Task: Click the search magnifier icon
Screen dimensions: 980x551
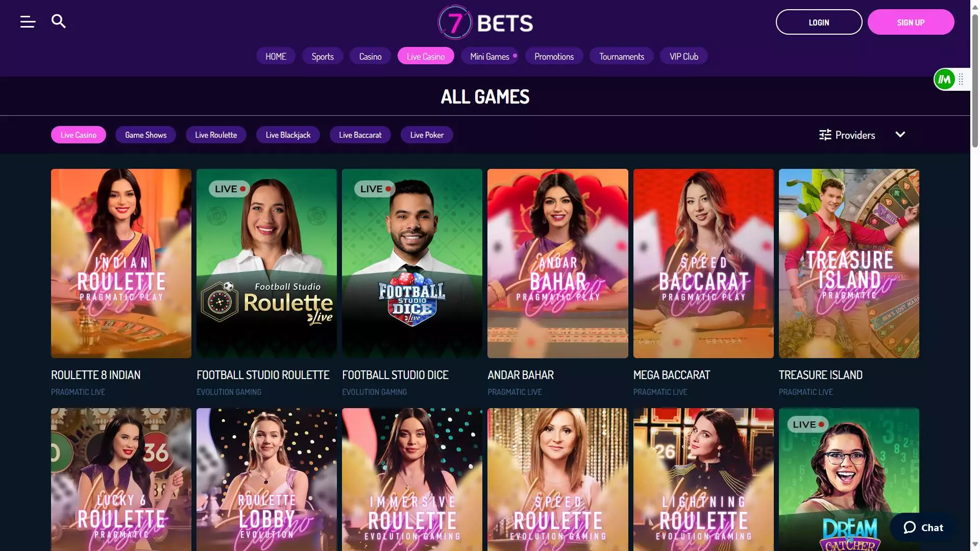Action: click(x=59, y=21)
